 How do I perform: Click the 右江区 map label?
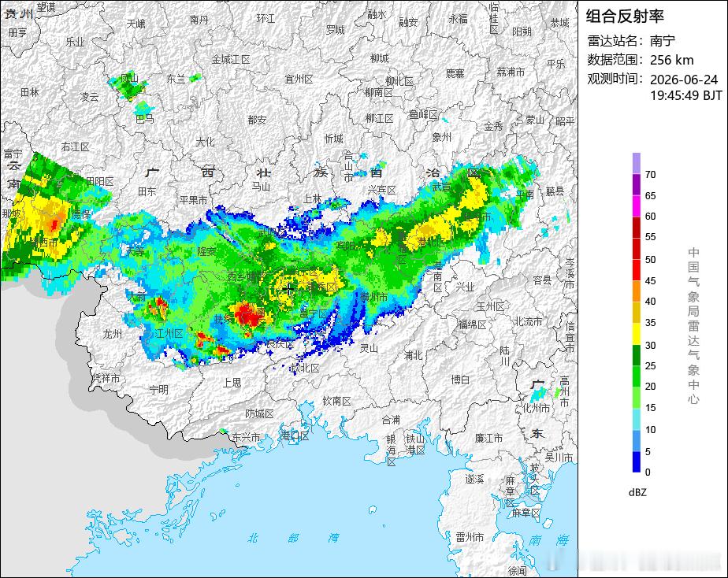75,147
